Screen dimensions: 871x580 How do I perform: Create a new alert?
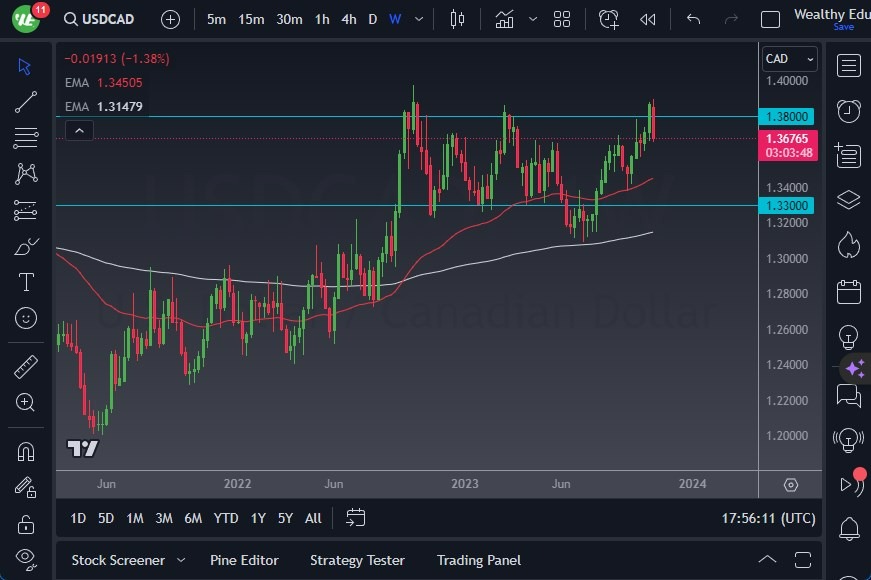tap(609, 18)
